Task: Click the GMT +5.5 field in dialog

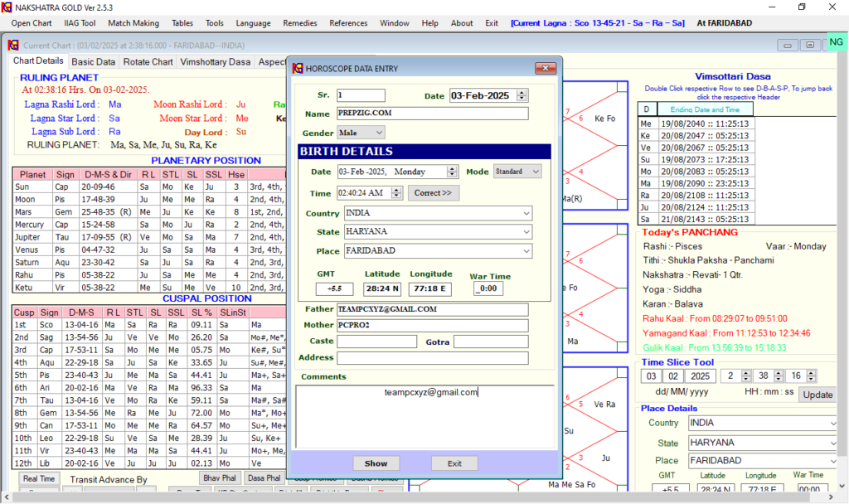Action: click(x=335, y=288)
